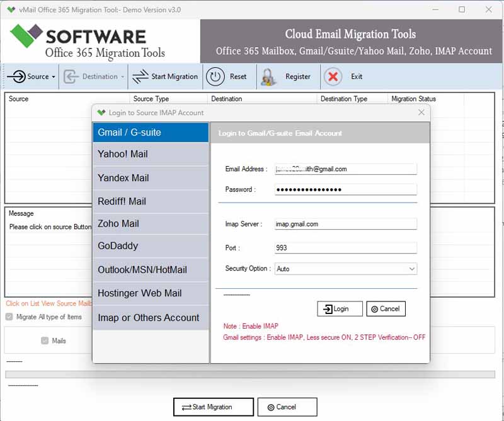
Task: Click the logo icon in login dialog title
Action: pyautogui.click(x=101, y=113)
